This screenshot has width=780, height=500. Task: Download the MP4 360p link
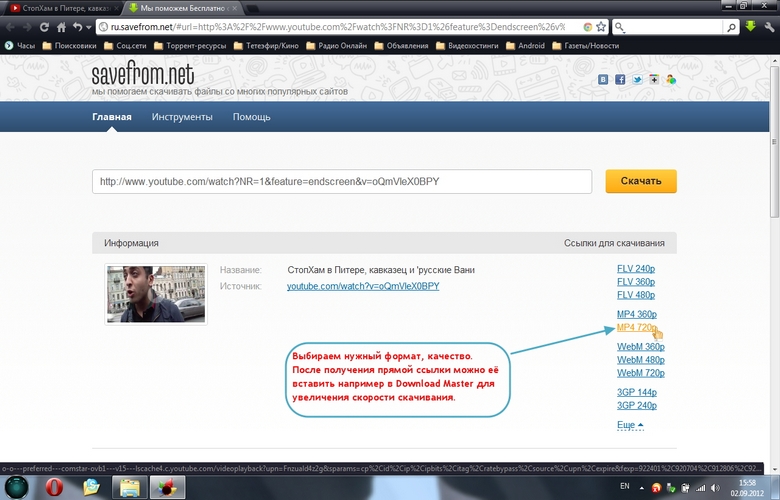[637, 314]
